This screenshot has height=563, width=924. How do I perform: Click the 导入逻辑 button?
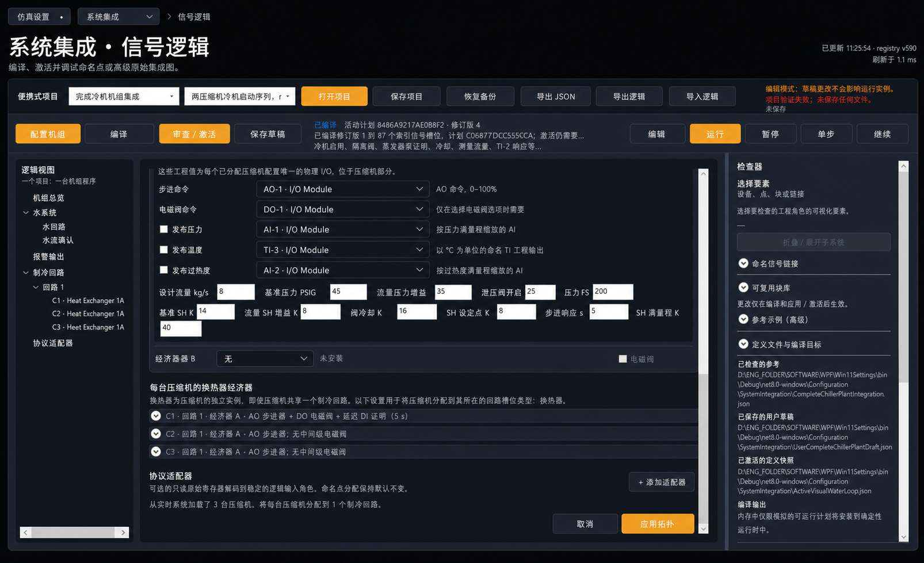(702, 96)
